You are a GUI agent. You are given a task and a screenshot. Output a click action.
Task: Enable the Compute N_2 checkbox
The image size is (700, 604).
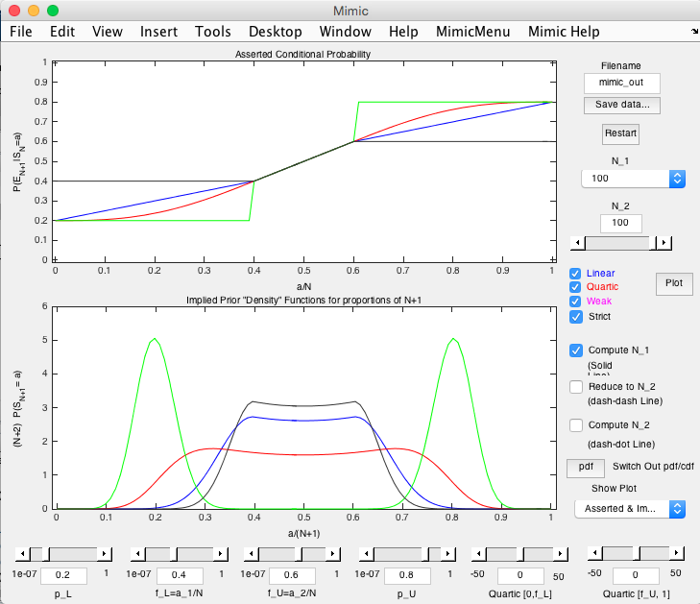576,425
